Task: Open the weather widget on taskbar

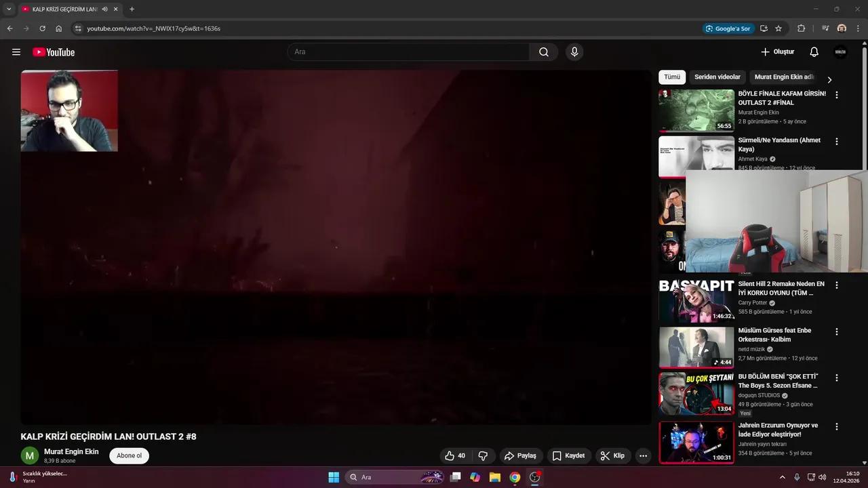Action: coord(37,477)
